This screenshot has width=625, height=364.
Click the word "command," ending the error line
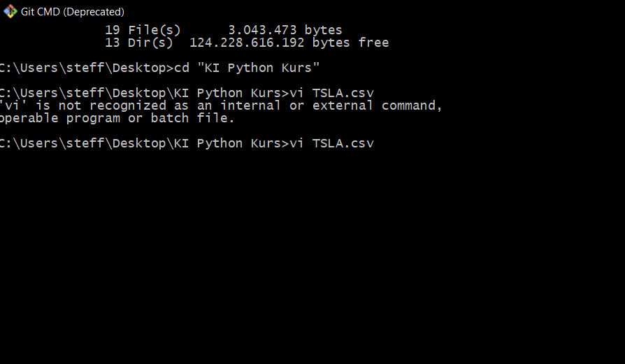(x=412, y=105)
